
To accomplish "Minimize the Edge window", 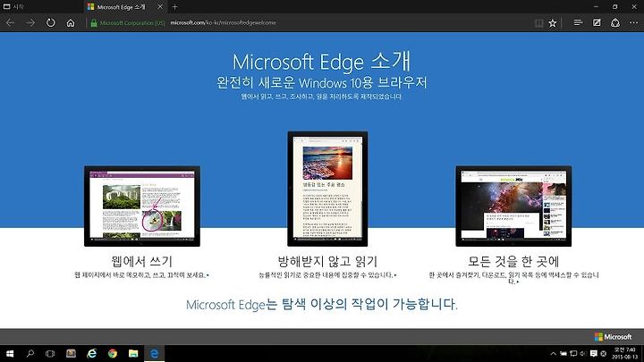I will pos(597,6).
